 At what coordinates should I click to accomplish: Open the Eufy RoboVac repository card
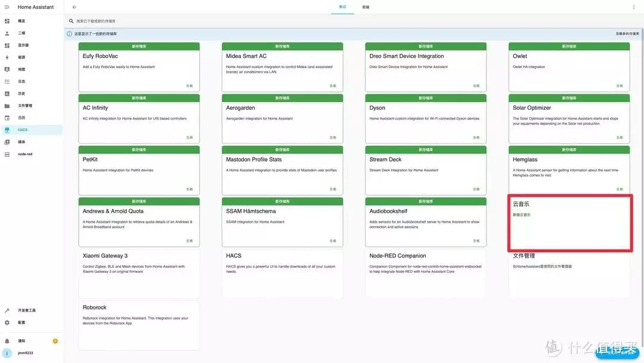pos(139,67)
